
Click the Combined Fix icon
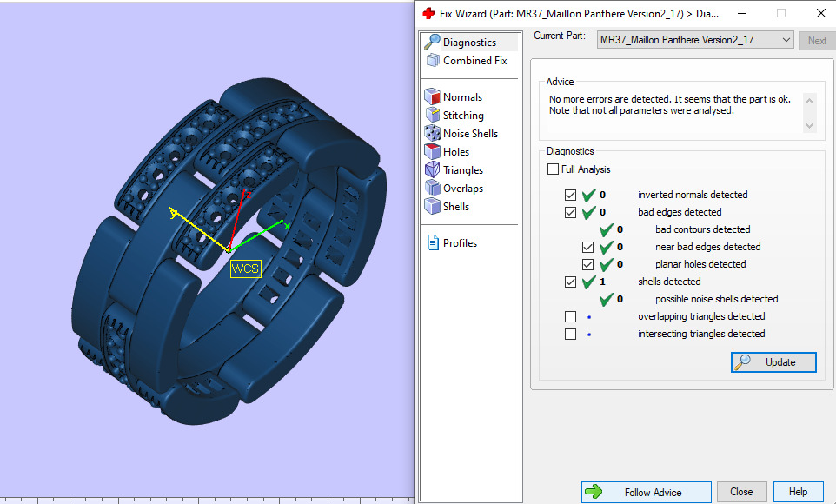tap(433, 60)
